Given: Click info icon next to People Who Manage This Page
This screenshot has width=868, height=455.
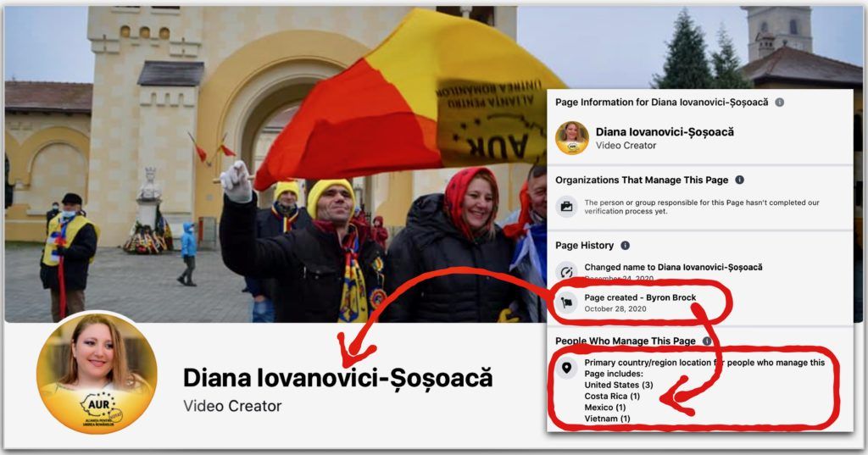Looking at the screenshot, I should [707, 341].
